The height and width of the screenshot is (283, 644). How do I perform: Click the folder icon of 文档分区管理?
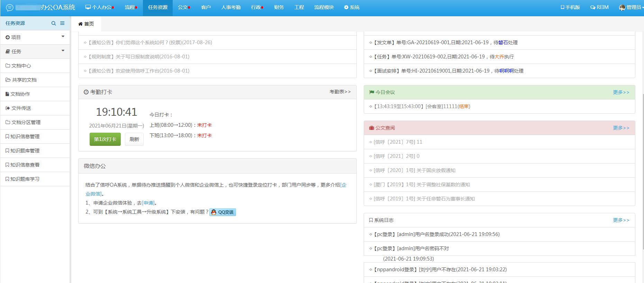point(8,122)
